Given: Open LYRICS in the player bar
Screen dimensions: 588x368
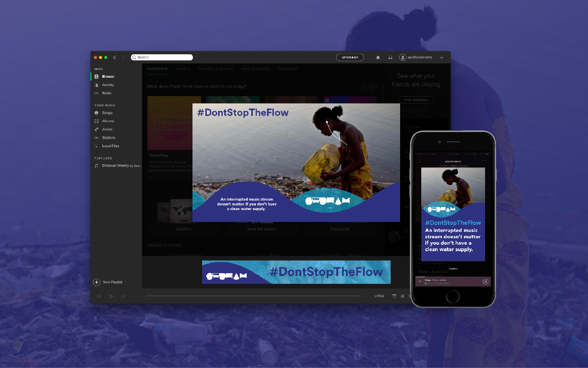Looking at the screenshot, I should tap(379, 296).
